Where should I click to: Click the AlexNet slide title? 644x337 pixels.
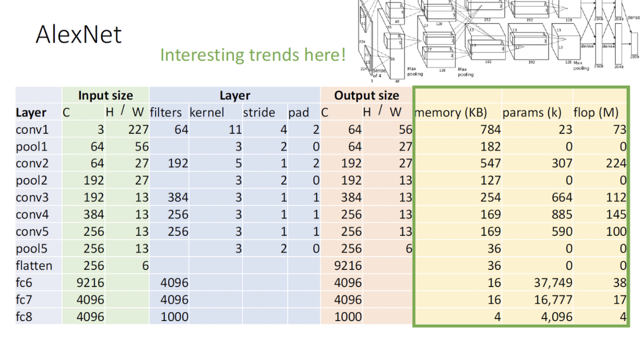point(78,34)
